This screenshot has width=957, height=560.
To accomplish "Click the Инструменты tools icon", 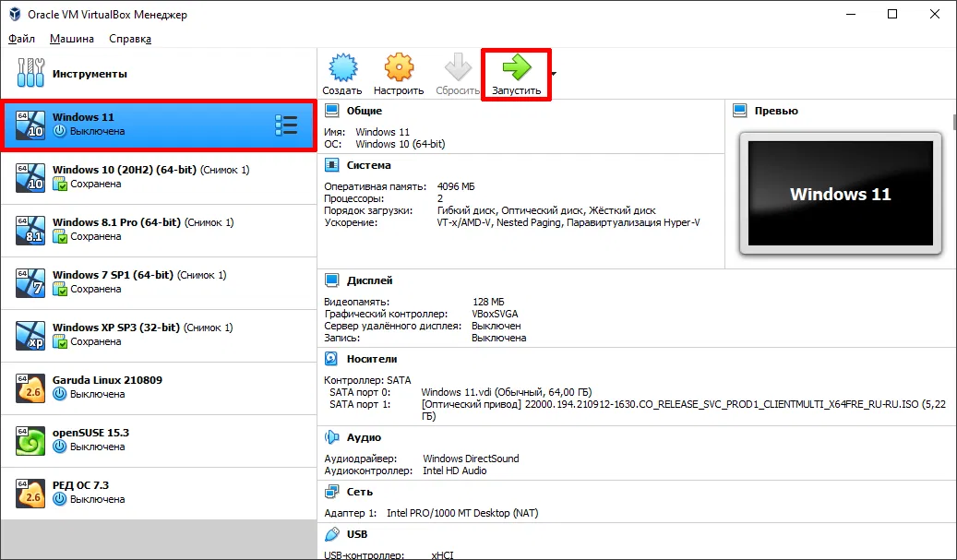I will [30, 72].
